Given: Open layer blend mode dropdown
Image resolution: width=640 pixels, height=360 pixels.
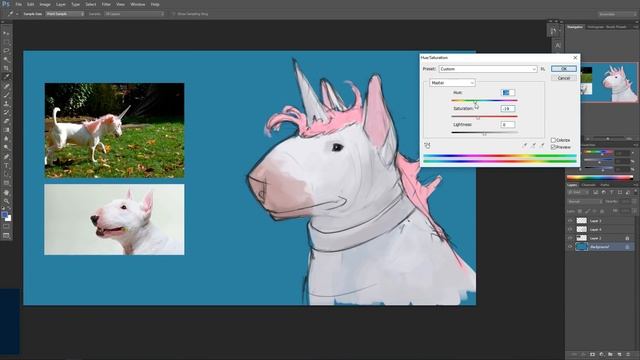Looking at the screenshot, I should (585, 202).
